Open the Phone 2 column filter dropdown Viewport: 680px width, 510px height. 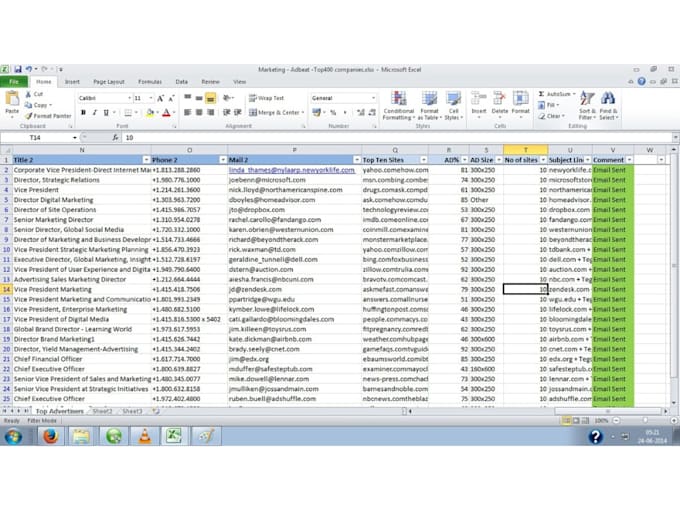[x=223, y=160]
